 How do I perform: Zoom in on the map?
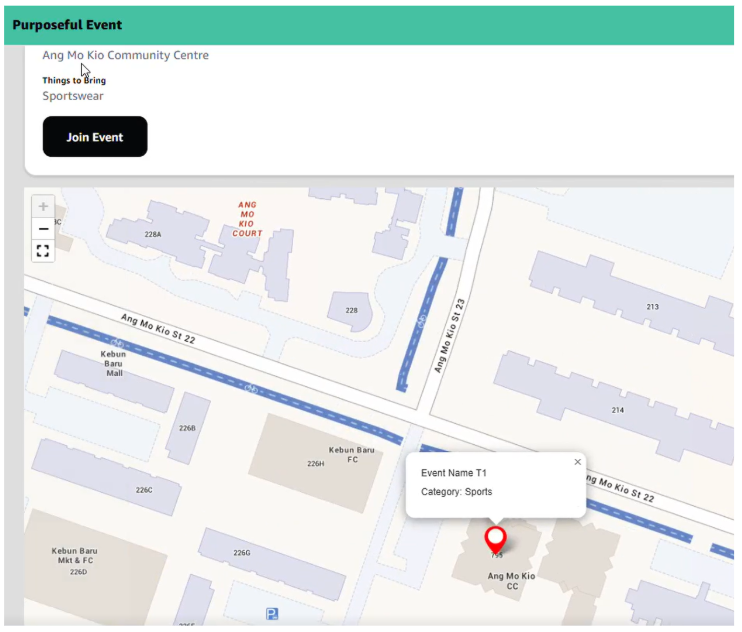click(43, 207)
